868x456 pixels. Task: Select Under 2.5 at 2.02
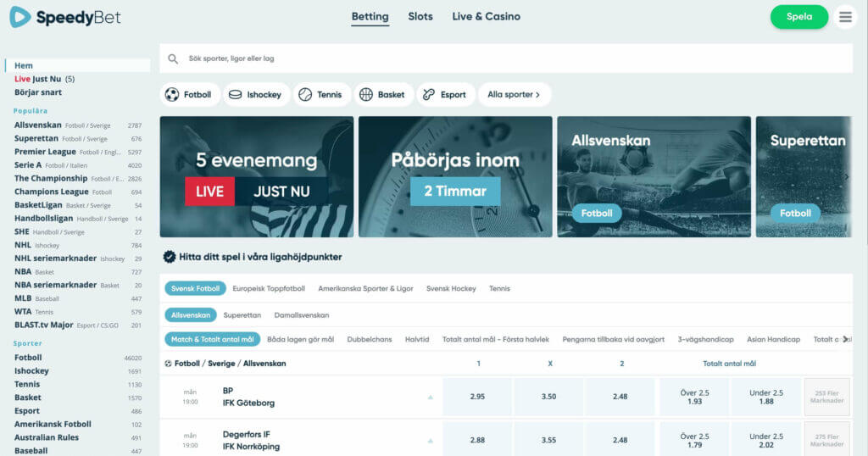(x=766, y=441)
